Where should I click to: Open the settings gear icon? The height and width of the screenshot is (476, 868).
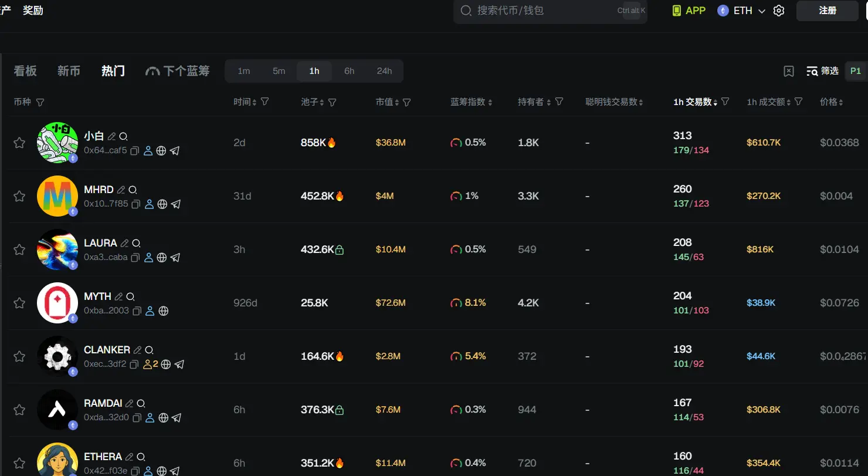tap(779, 11)
